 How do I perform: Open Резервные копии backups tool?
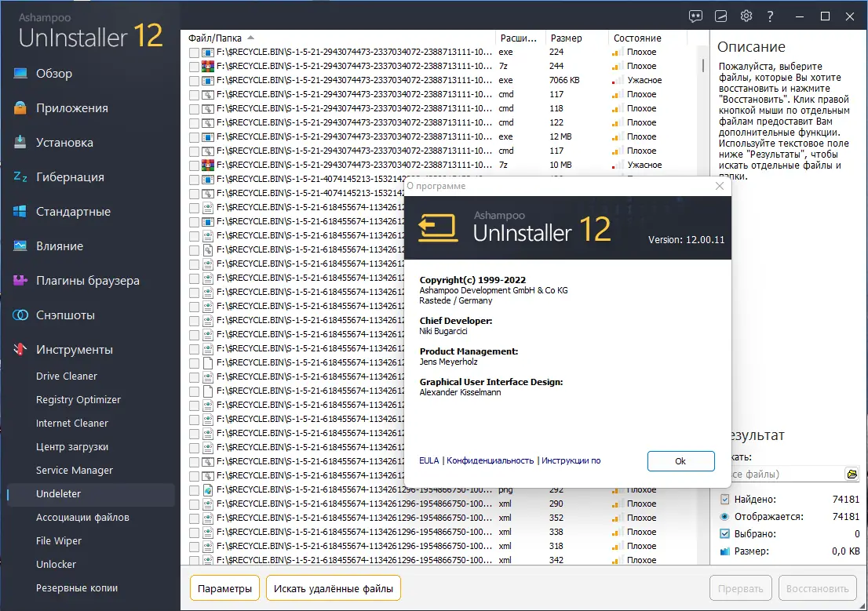tap(77, 587)
